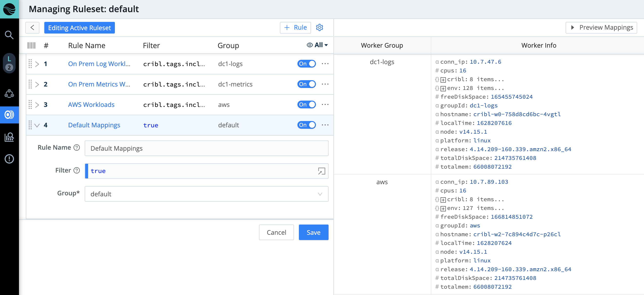
Task: Expand rule 3 details
Action: 37,105
